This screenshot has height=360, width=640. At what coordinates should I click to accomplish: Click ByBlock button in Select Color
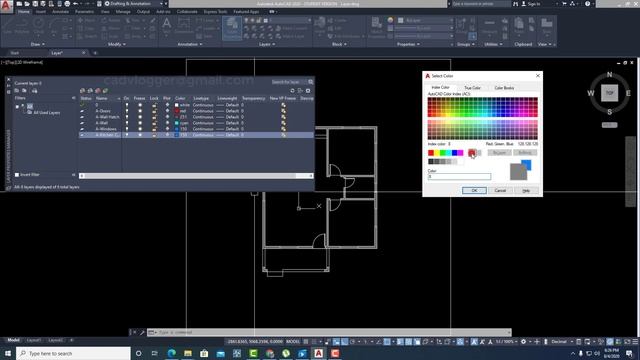click(525, 153)
